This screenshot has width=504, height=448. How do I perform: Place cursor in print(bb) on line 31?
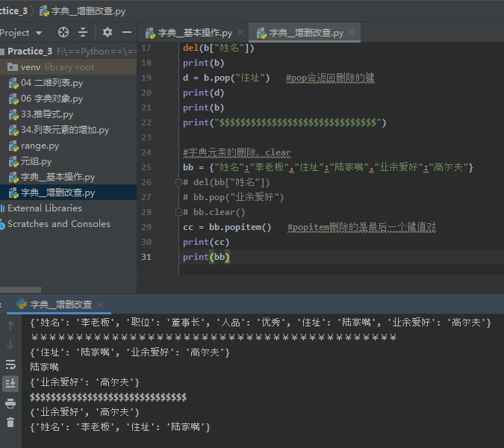(206, 257)
